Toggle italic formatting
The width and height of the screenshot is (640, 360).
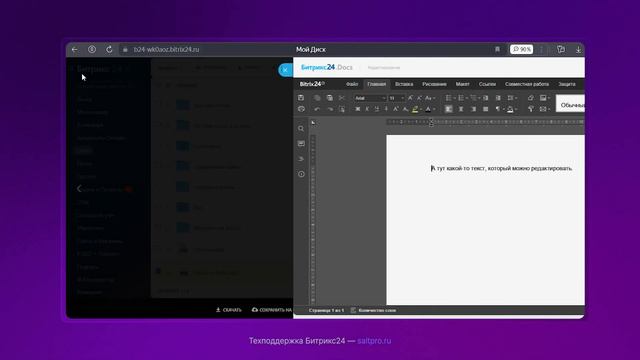pyautogui.click(x=367, y=109)
